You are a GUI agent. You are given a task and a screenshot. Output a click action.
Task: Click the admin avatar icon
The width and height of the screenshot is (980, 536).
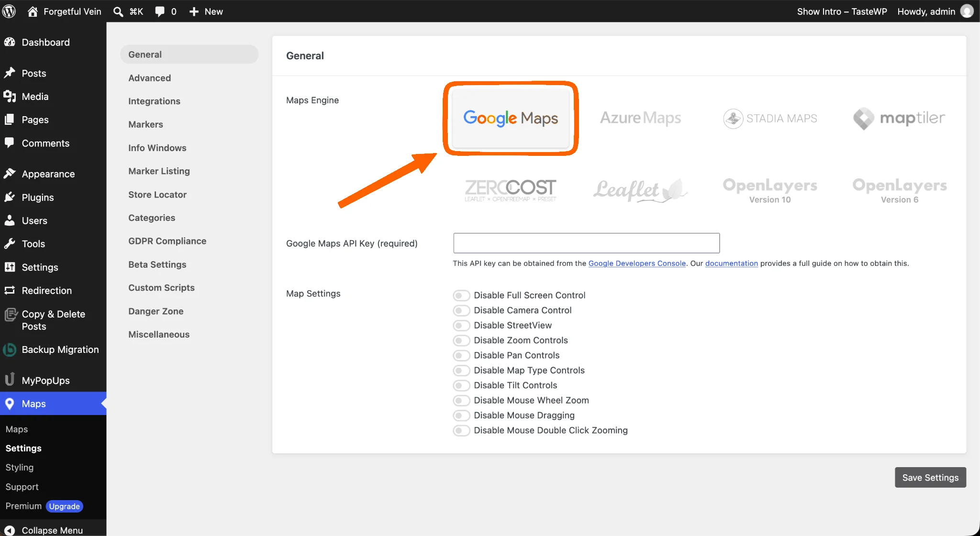967,11
